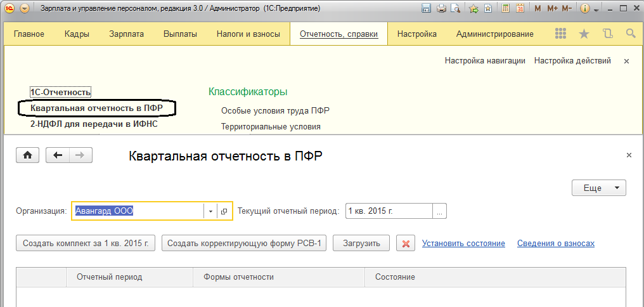Go to the Выплаты section
Screen dimensions: 644x307
180,34
